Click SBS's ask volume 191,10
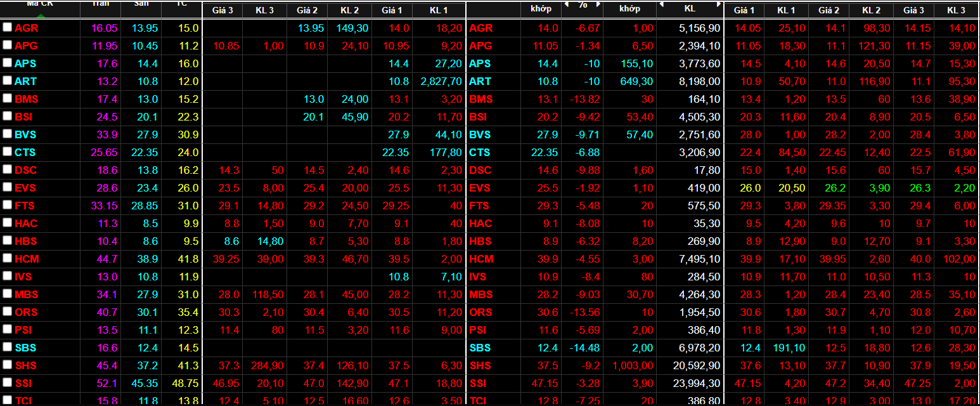Image resolution: width=980 pixels, height=406 pixels. click(789, 348)
